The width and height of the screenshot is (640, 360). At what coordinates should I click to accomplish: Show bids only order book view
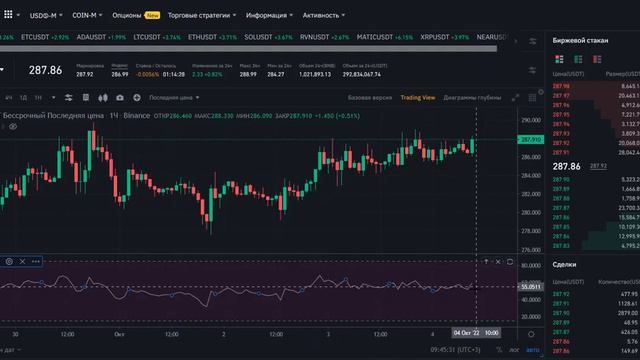pos(578,59)
